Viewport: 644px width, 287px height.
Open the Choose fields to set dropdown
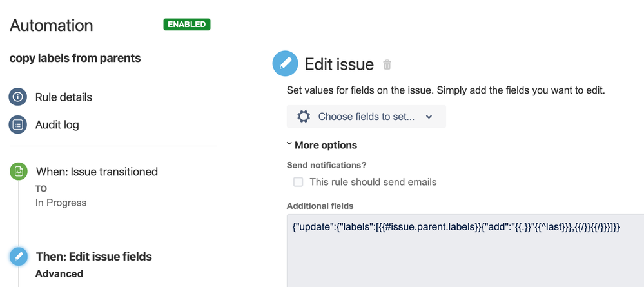(366, 116)
